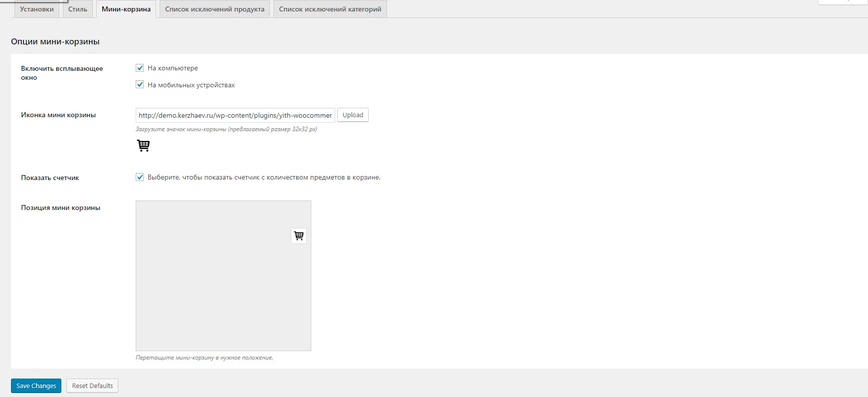The height and width of the screenshot is (397, 868).
Task: Switch to the 'Стиль' tab
Action: [x=78, y=9]
